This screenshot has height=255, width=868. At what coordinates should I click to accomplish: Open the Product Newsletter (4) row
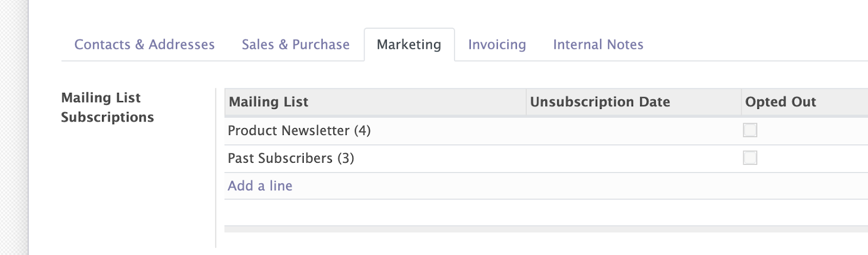coord(299,131)
